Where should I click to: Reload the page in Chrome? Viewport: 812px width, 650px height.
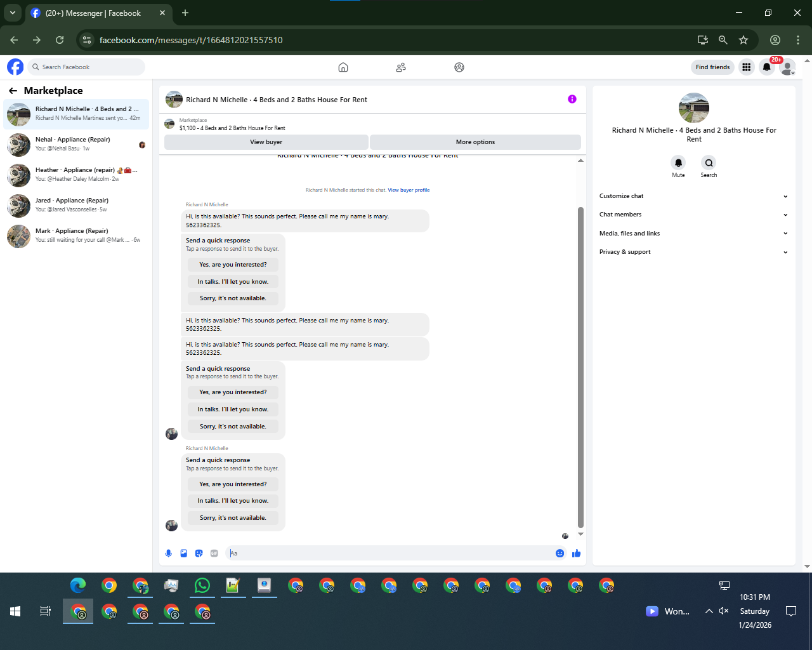point(60,40)
